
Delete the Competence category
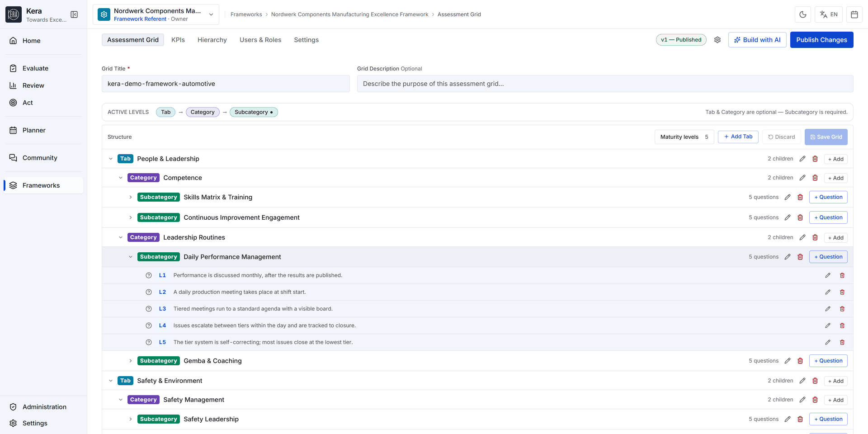point(815,178)
